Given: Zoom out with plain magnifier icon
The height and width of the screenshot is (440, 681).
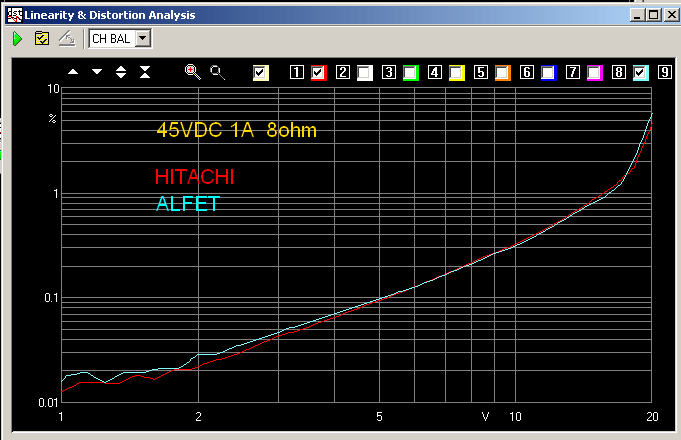Looking at the screenshot, I should 217,72.
